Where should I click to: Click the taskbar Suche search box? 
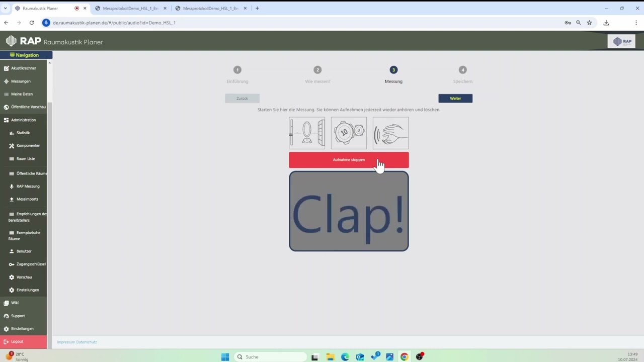[x=271, y=357]
